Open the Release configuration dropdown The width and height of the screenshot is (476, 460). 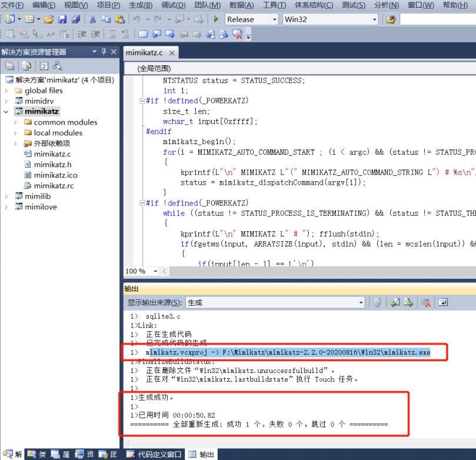coord(274,19)
